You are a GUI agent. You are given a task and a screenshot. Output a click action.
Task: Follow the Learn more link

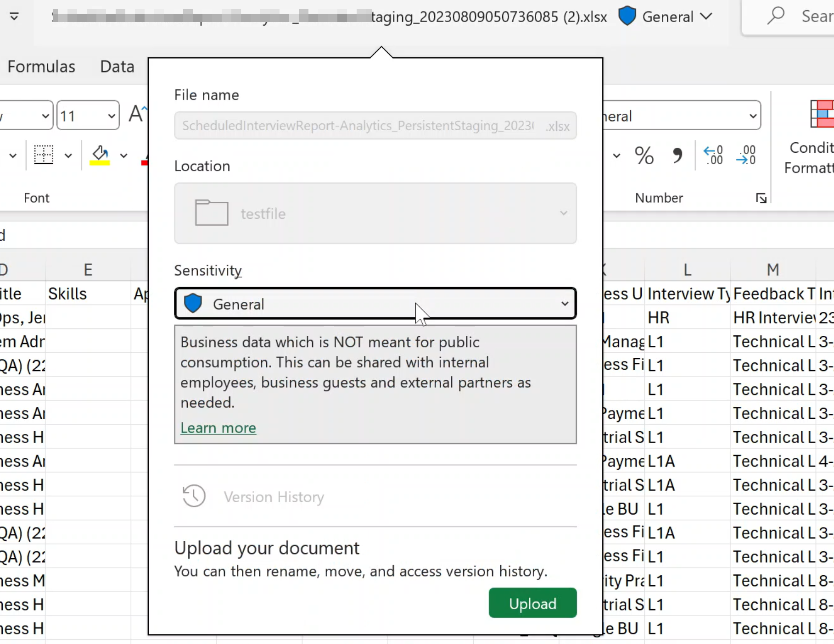218,427
